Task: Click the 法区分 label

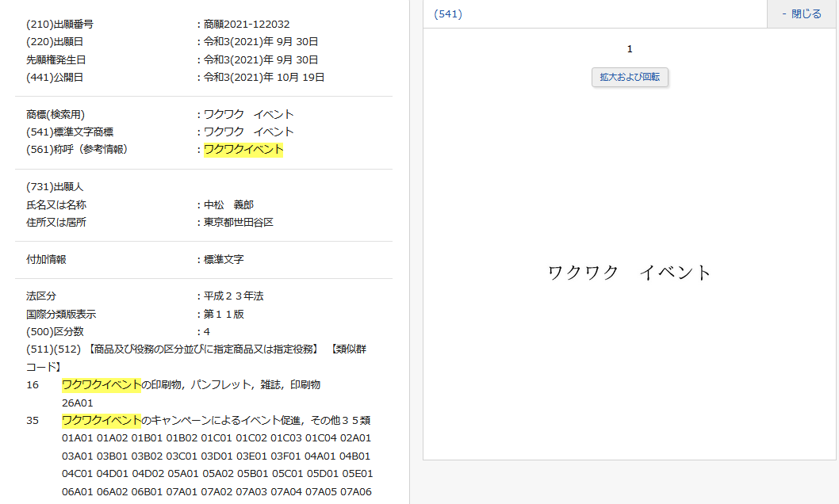Action: click(x=41, y=296)
